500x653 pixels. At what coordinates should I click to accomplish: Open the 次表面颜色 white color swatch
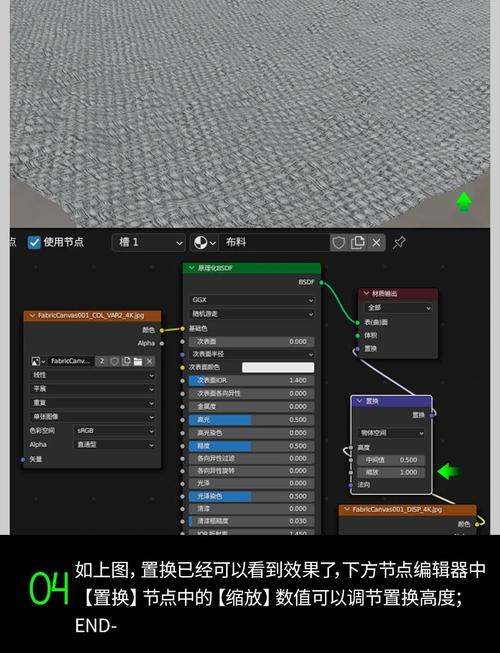(x=278, y=367)
